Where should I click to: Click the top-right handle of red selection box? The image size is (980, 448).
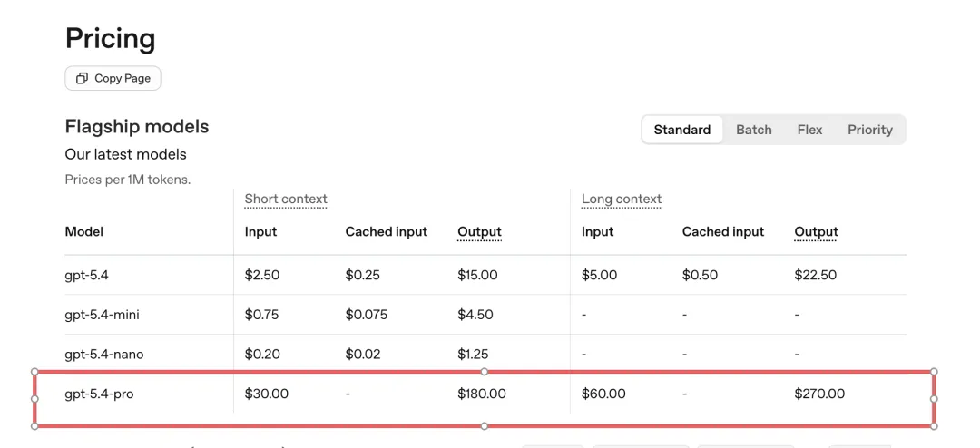tap(934, 372)
